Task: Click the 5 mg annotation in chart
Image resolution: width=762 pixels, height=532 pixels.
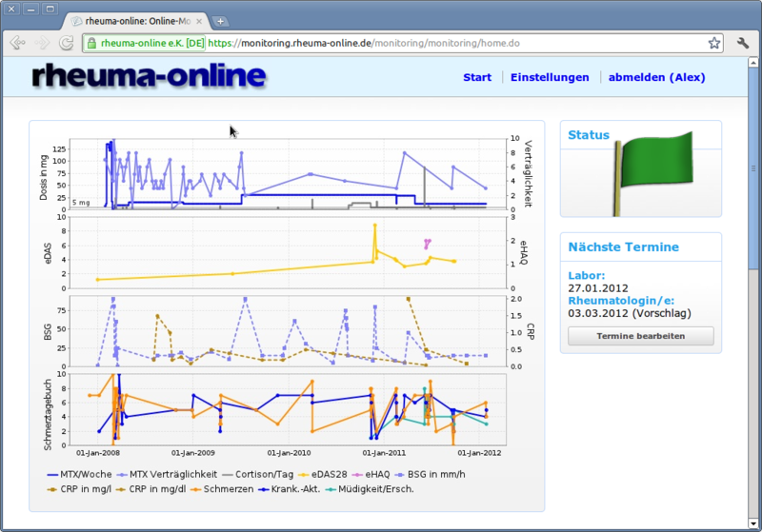Action: pos(81,203)
